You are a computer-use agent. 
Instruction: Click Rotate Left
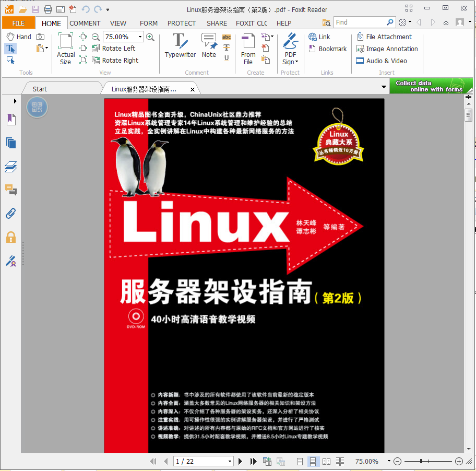[114, 48]
